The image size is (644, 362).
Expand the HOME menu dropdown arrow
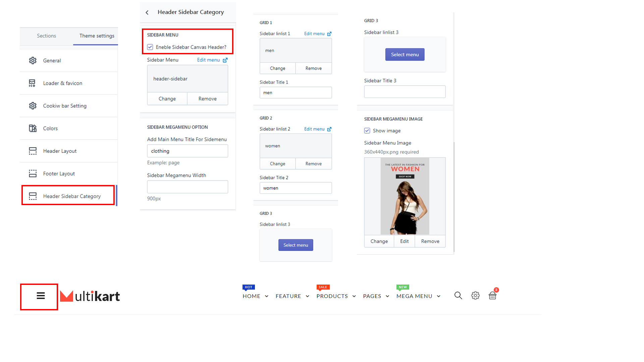(x=267, y=296)
